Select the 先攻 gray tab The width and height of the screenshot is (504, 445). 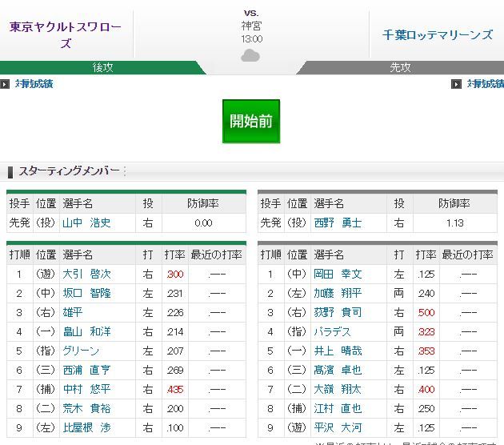click(x=400, y=67)
